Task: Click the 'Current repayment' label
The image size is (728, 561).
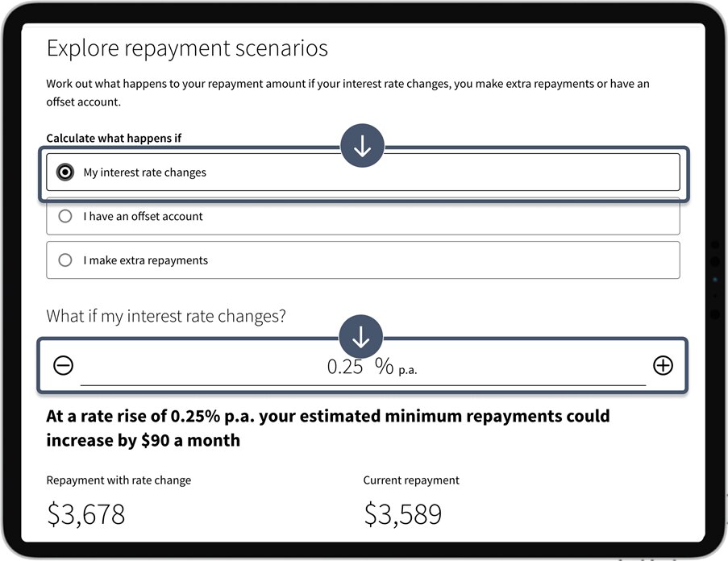Action: [x=411, y=480]
